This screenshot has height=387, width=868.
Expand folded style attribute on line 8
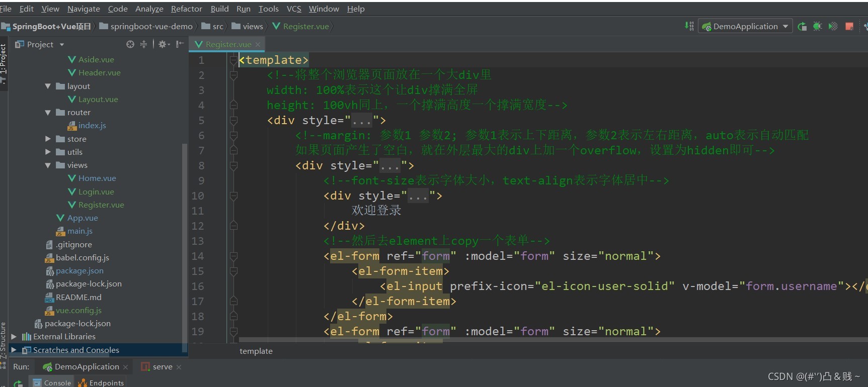tap(390, 166)
